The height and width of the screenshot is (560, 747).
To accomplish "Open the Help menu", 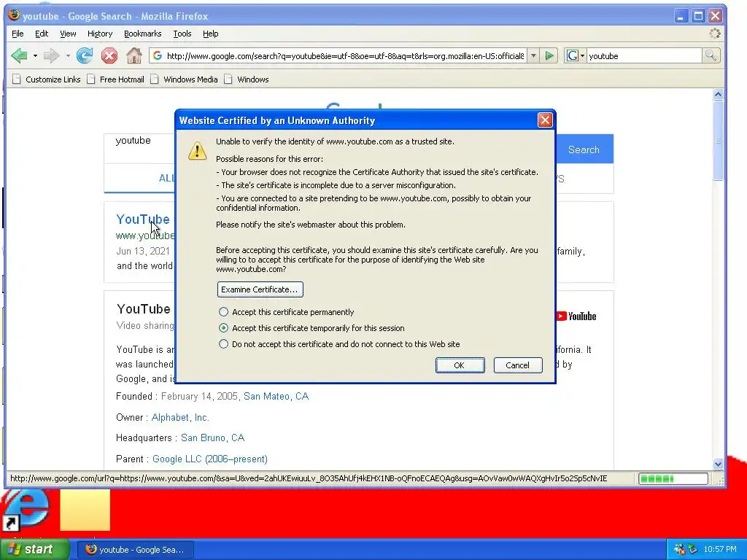I will 210,34.
